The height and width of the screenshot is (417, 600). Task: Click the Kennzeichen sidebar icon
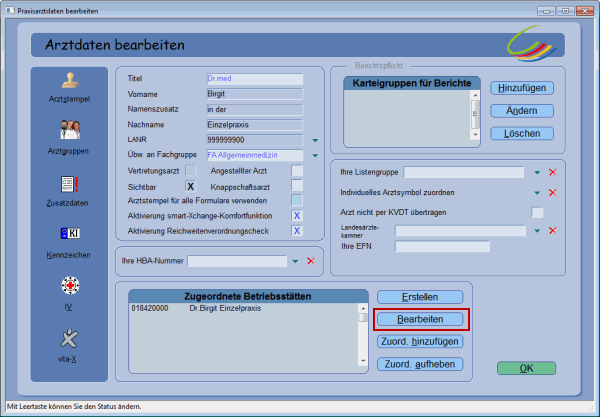69,235
